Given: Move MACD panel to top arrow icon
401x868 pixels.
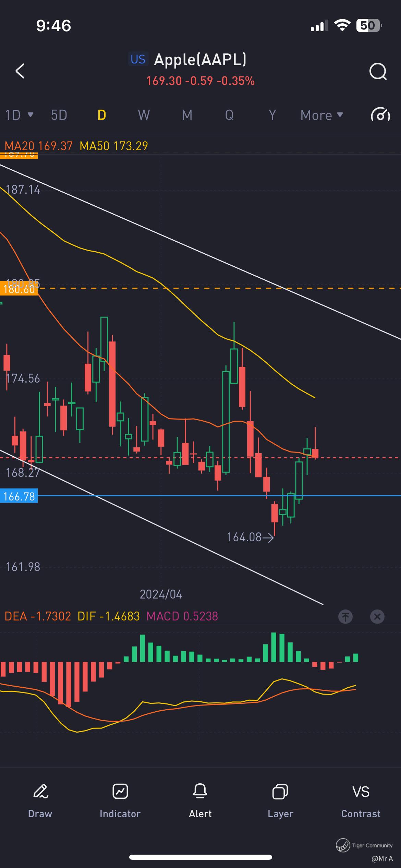Looking at the screenshot, I should click(345, 617).
